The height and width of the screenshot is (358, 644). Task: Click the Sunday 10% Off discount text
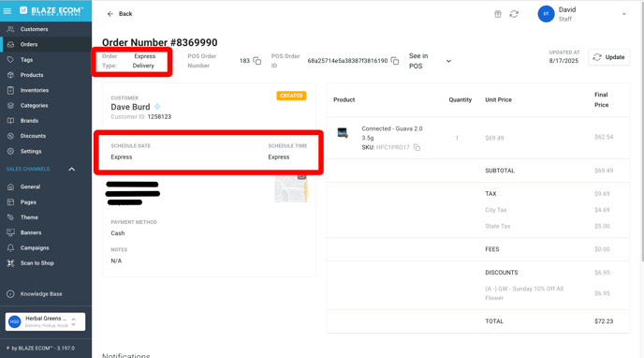524,293
